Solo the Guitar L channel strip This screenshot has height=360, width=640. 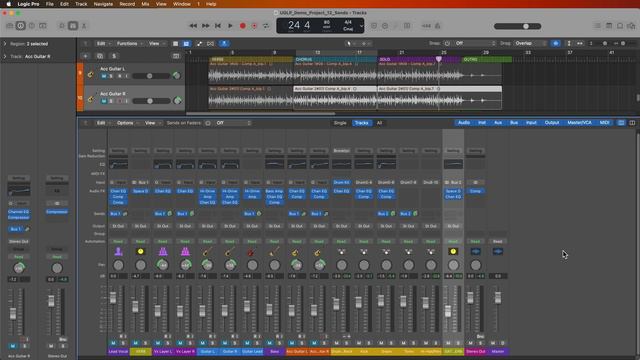pyautogui.click(x=212, y=343)
